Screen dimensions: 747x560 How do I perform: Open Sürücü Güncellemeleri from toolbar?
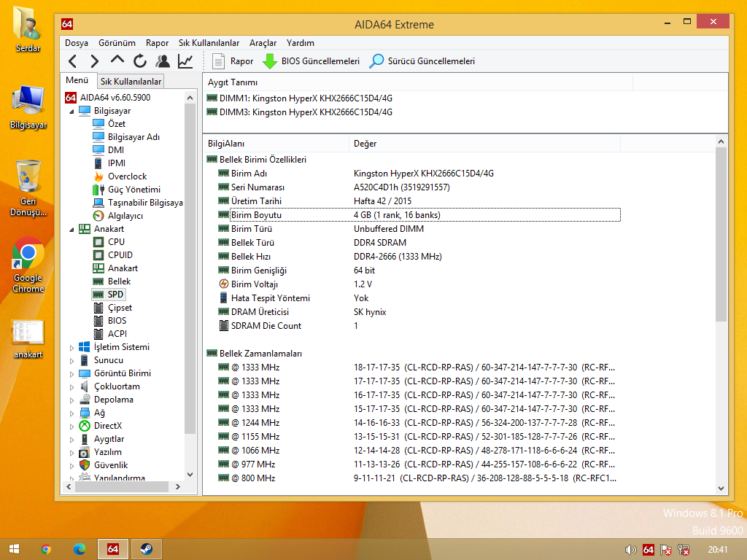click(x=422, y=61)
